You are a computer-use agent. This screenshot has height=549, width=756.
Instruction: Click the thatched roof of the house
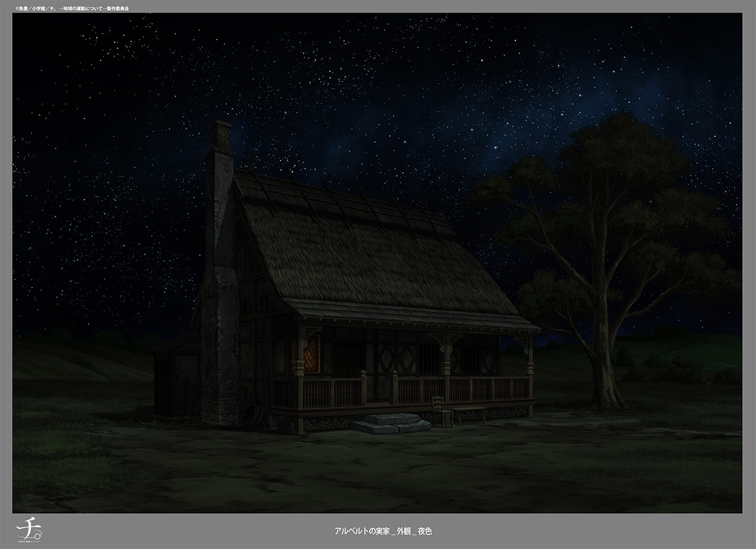click(x=365, y=258)
